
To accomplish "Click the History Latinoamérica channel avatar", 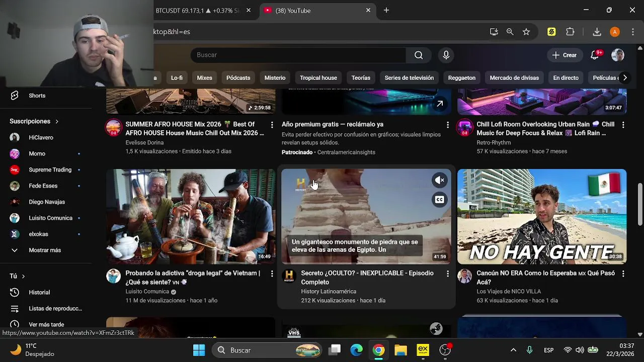I will pyautogui.click(x=289, y=276).
